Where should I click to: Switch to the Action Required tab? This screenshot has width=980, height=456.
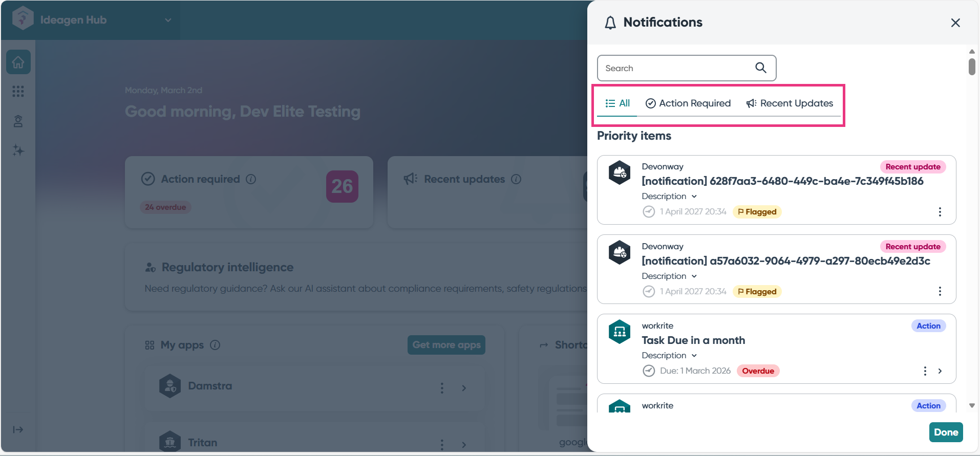(688, 103)
